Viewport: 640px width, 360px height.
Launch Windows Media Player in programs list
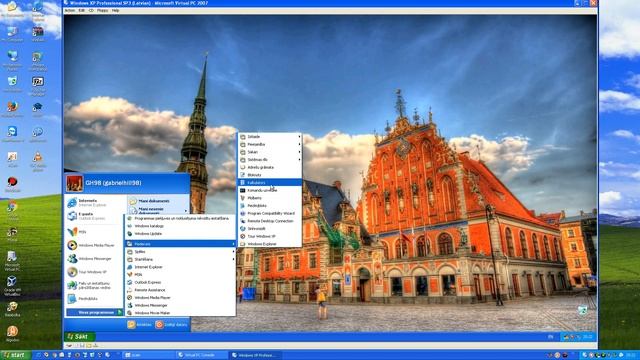click(180, 298)
